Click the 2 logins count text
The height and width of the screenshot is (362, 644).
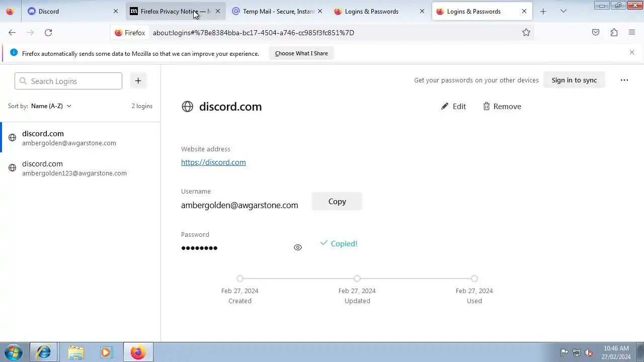pos(142,106)
